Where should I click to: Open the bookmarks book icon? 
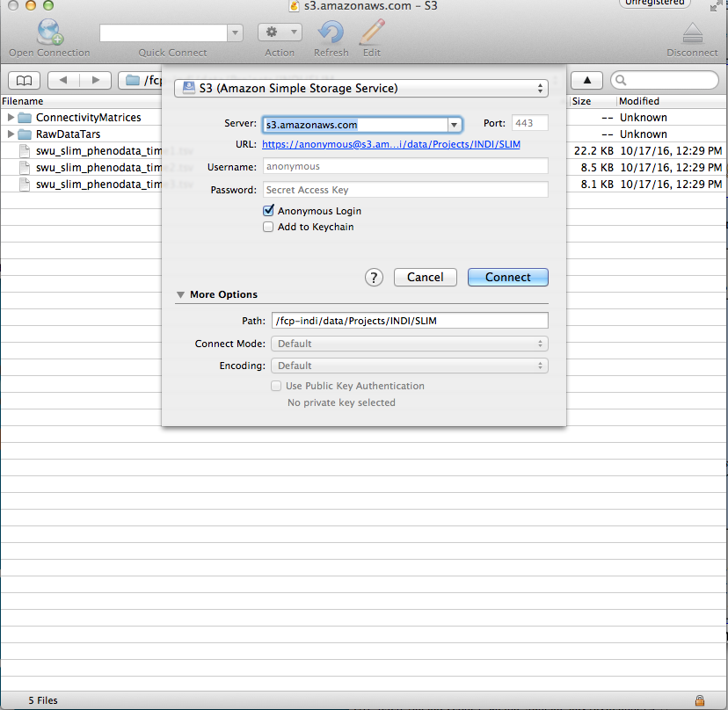(x=24, y=81)
